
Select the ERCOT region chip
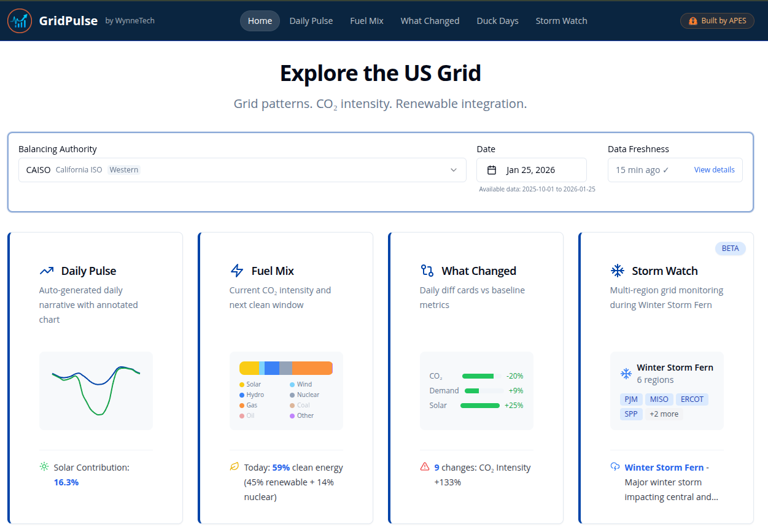click(692, 399)
